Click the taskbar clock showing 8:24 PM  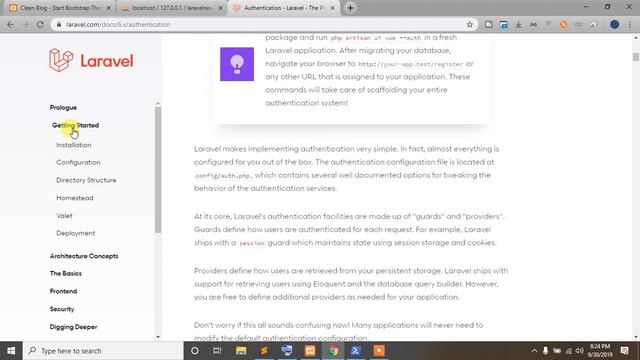pyautogui.click(x=600, y=351)
